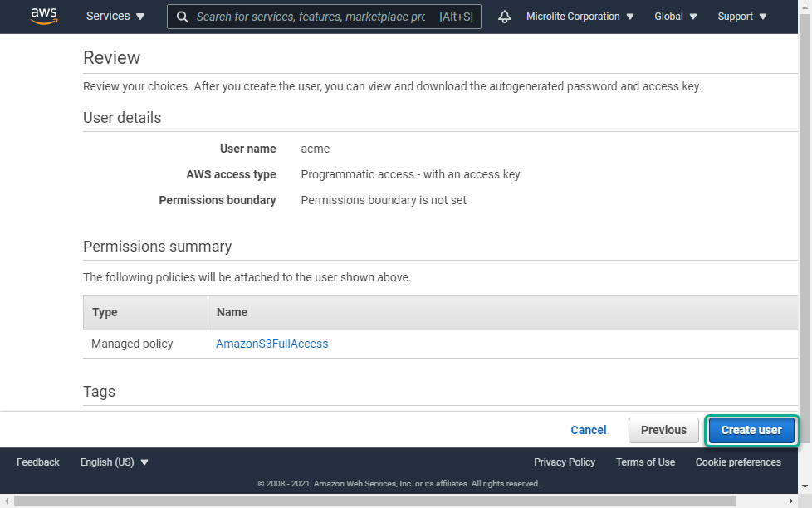This screenshot has height=508, width=812.
Task: Open the Global region dropdown
Action: 675,17
